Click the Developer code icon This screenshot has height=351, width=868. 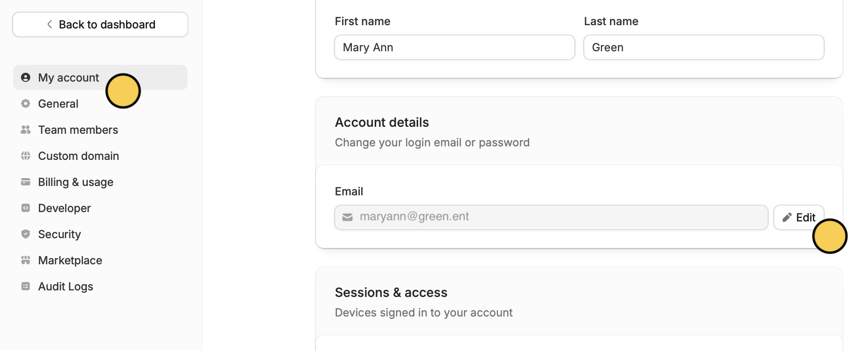26,208
